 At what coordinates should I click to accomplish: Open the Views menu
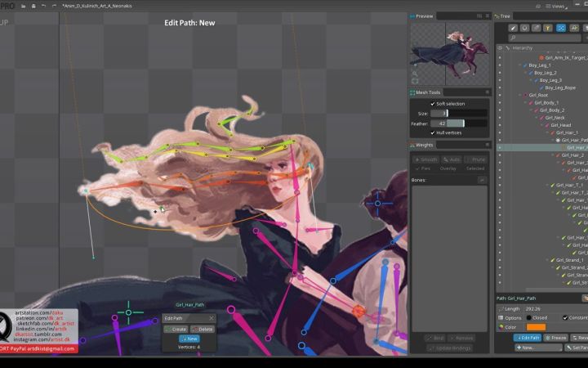point(558,7)
